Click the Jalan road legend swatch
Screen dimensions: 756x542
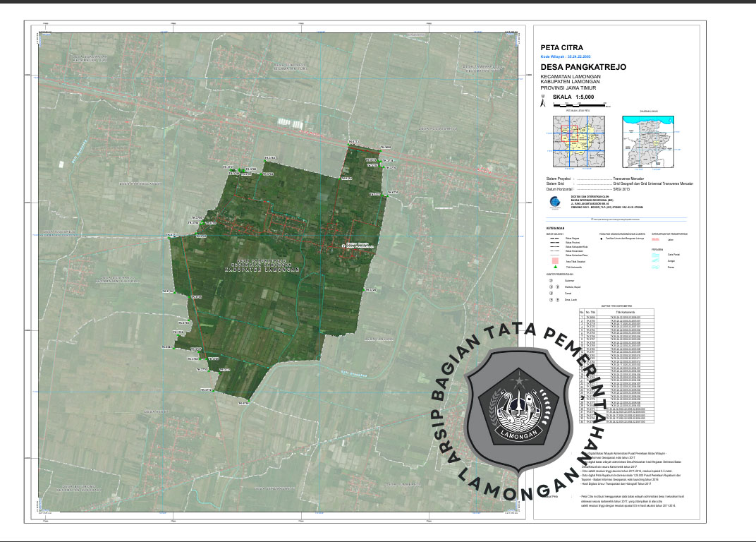tap(655, 239)
